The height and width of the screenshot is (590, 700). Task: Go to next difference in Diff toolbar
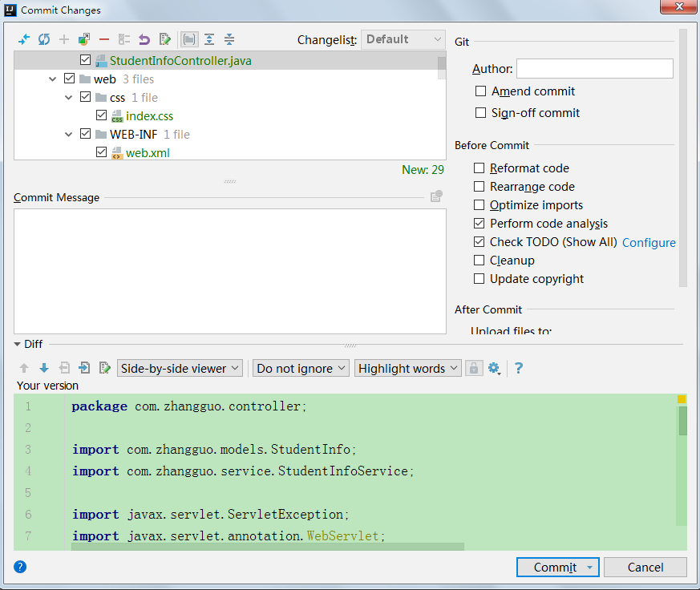coord(44,368)
